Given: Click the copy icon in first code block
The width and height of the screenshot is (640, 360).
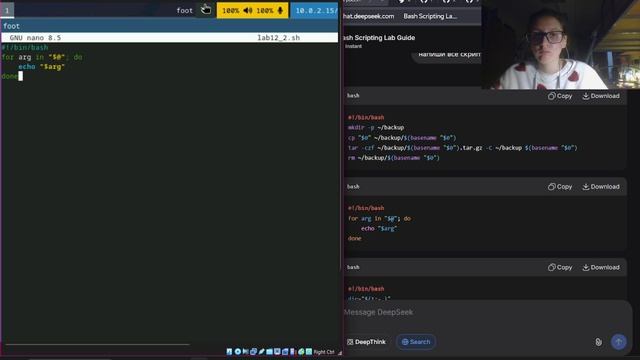Looking at the screenshot, I should pyautogui.click(x=551, y=96).
